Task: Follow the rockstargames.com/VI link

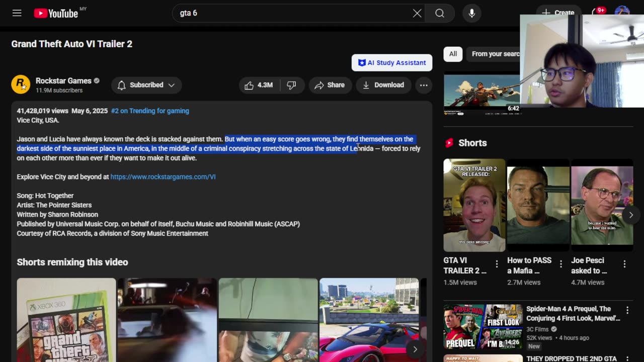Action: click(x=163, y=177)
